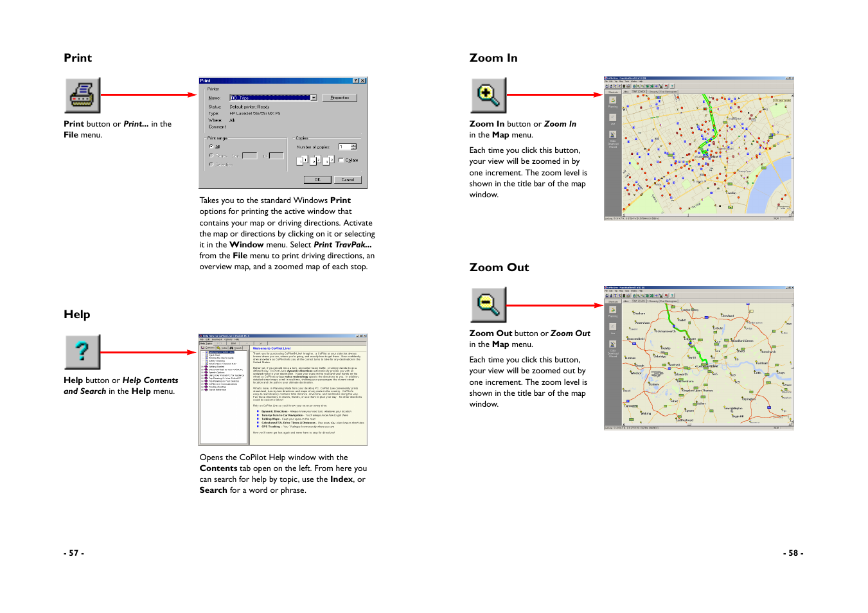Switch to the Index tab in Help window
The image size is (868, 613).
pos(222,348)
